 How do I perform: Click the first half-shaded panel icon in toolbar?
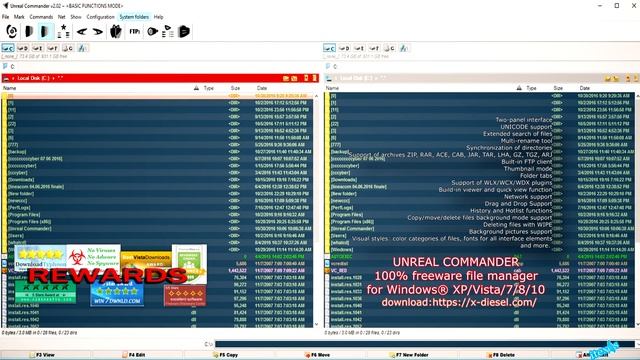click(x=29, y=31)
